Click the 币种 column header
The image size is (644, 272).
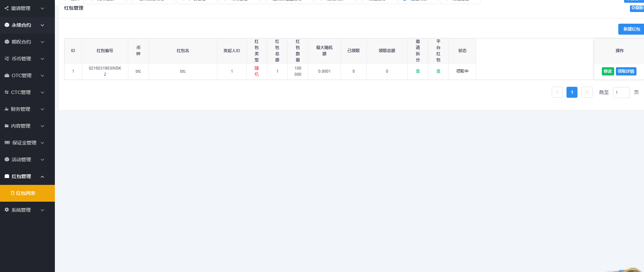[138, 51]
